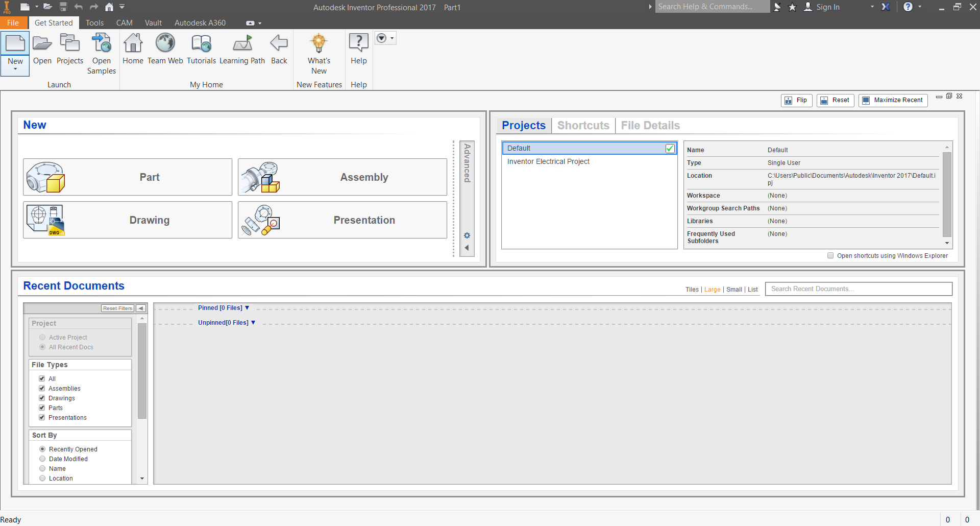Click the New file icon in ribbon

pos(15,44)
